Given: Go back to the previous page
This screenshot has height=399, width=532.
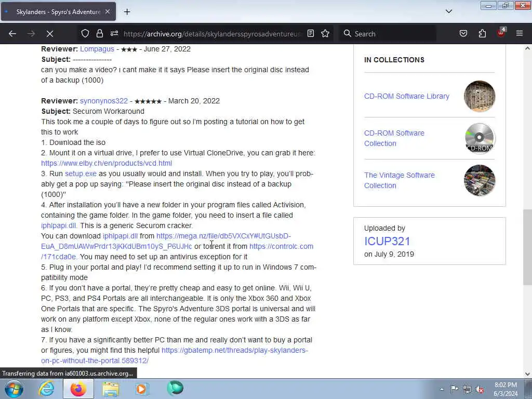Looking at the screenshot, I should tap(12, 34).
